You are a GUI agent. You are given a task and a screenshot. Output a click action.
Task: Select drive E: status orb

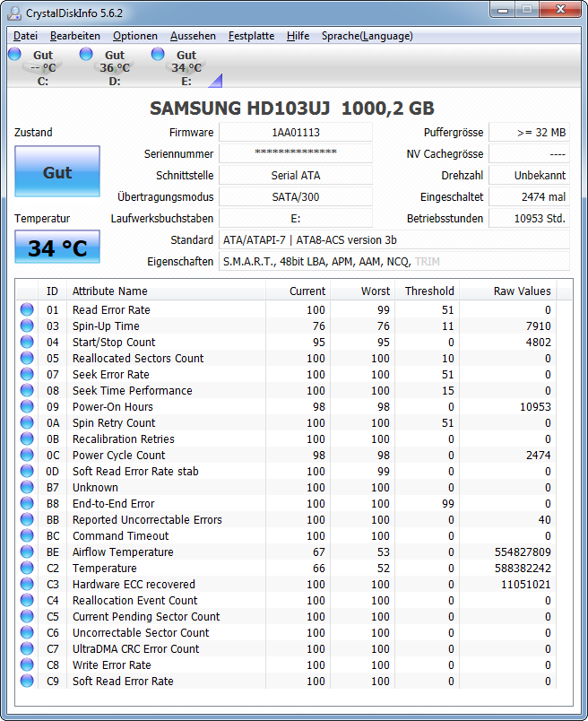(x=158, y=54)
